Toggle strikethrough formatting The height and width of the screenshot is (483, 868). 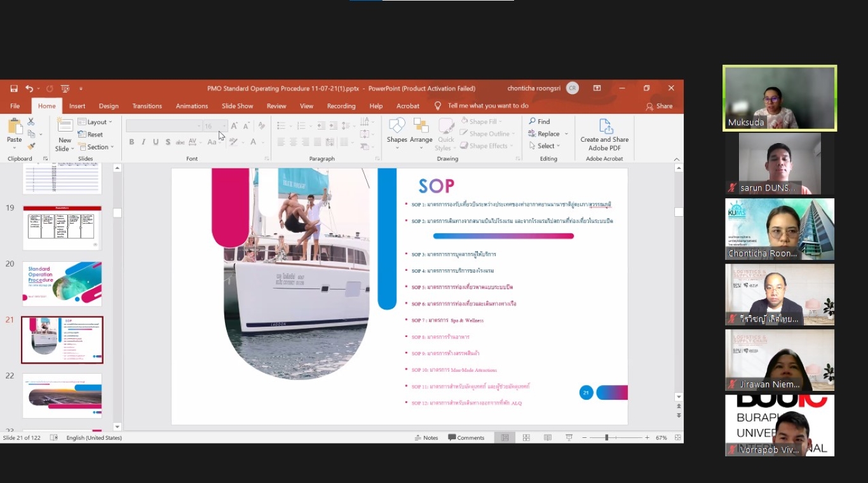click(180, 142)
